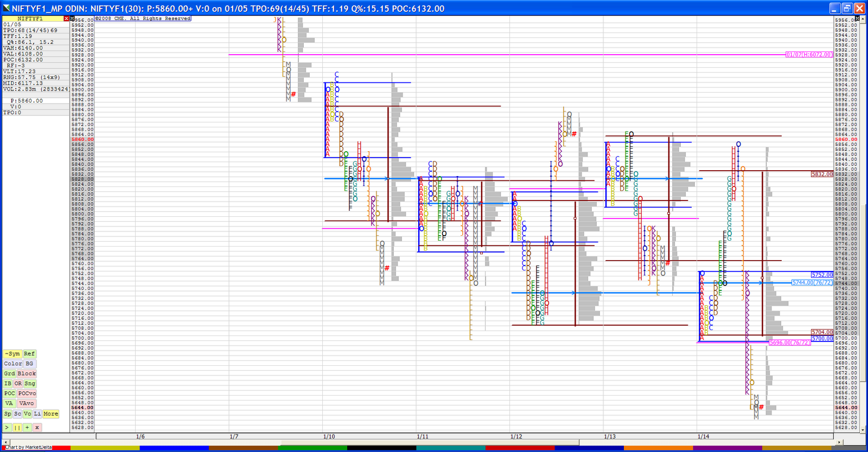This screenshot has height=452, width=868.
Task: Close the NIFTYF1 info panel with red x
Action: (x=66, y=18)
